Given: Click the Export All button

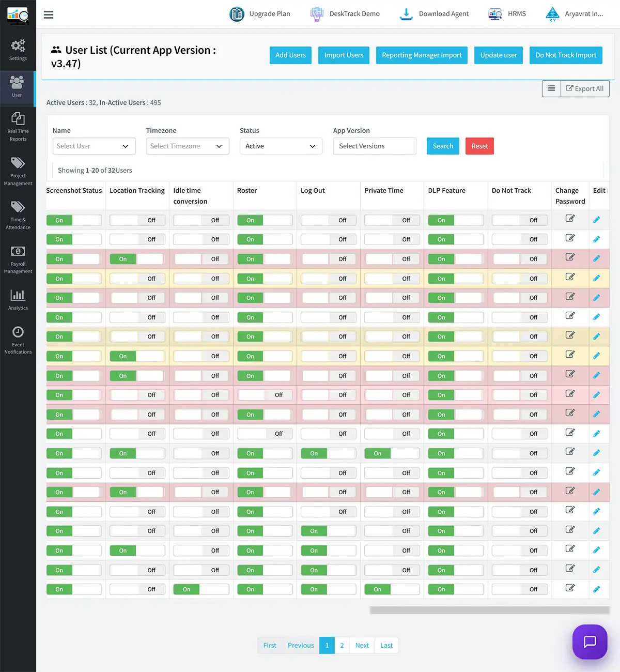Looking at the screenshot, I should [585, 88].
